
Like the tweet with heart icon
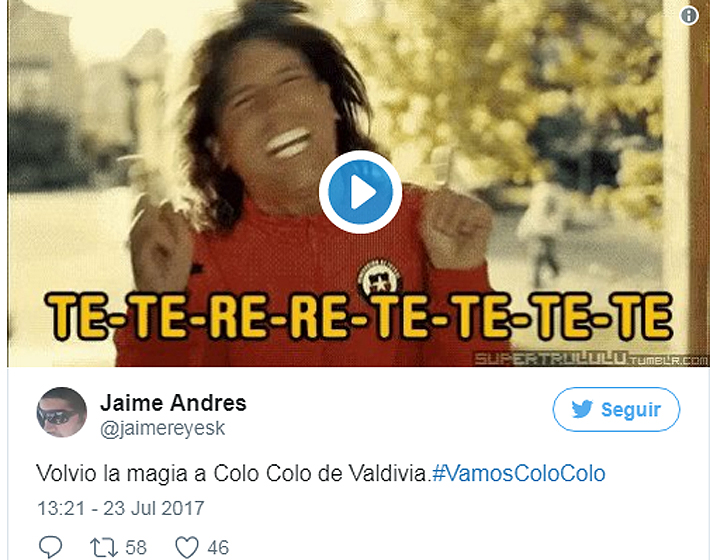tap(187, 547)
